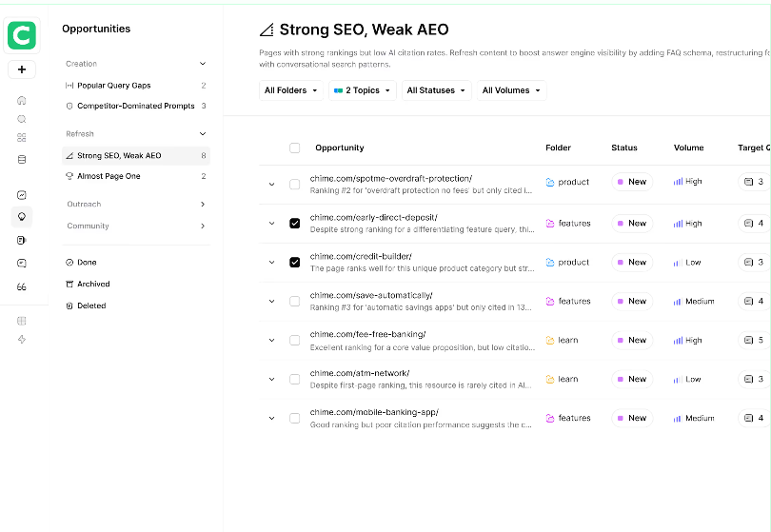Check the spotme-overdraft-protection row checkbox

click(x=294, y=185)
